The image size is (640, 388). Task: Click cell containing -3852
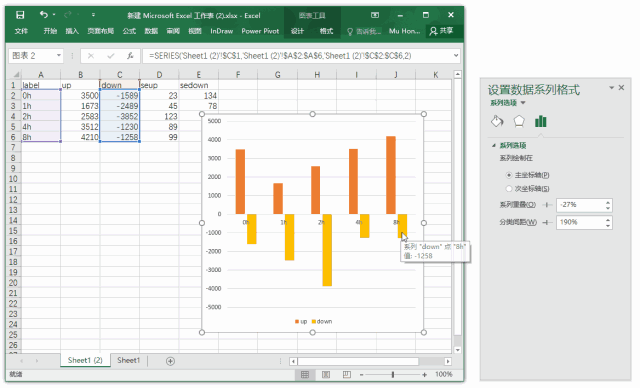point(120,116)
